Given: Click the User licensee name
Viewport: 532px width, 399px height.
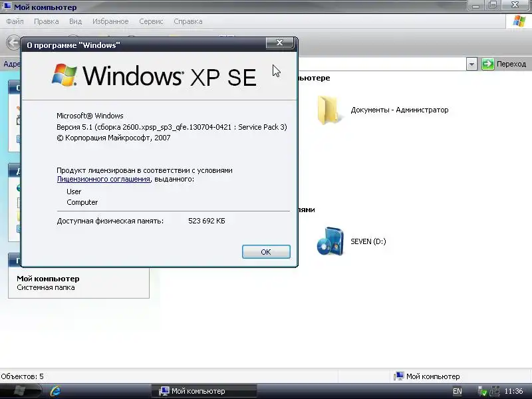Looking at the screenshot, I should click(x=74, y=192).
